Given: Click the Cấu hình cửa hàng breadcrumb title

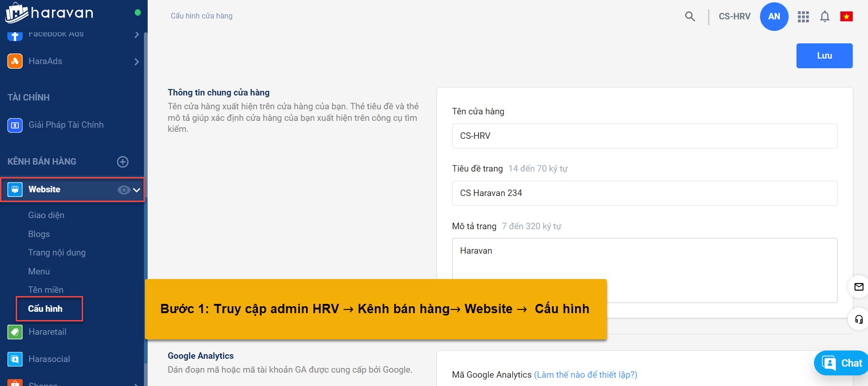Looking at the screenshot, I should [x=202, y=16].
